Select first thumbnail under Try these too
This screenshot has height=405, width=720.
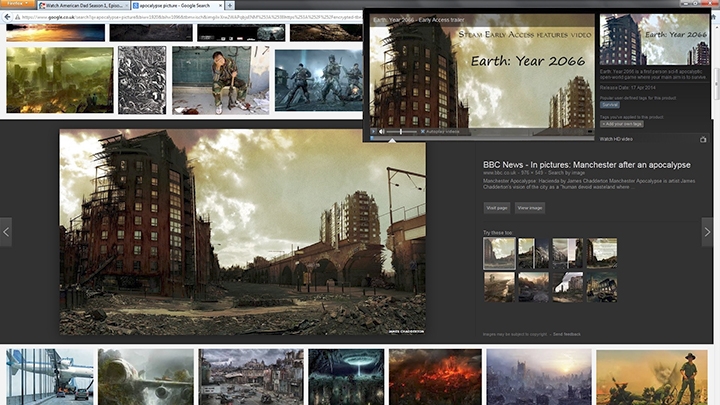point(499,253)
